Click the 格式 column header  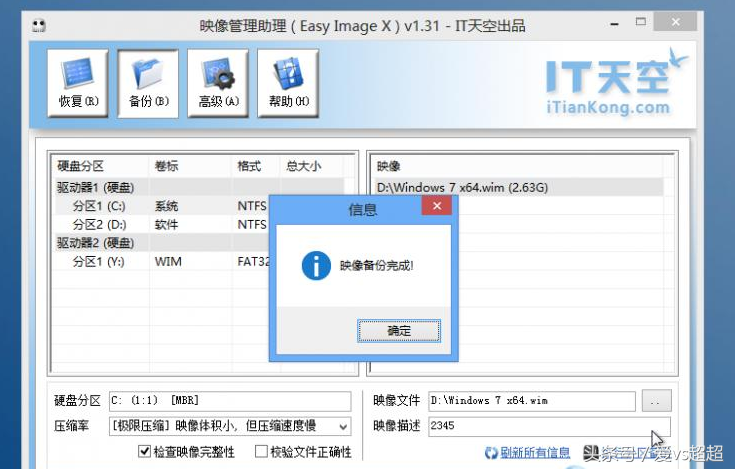[256, 166]
